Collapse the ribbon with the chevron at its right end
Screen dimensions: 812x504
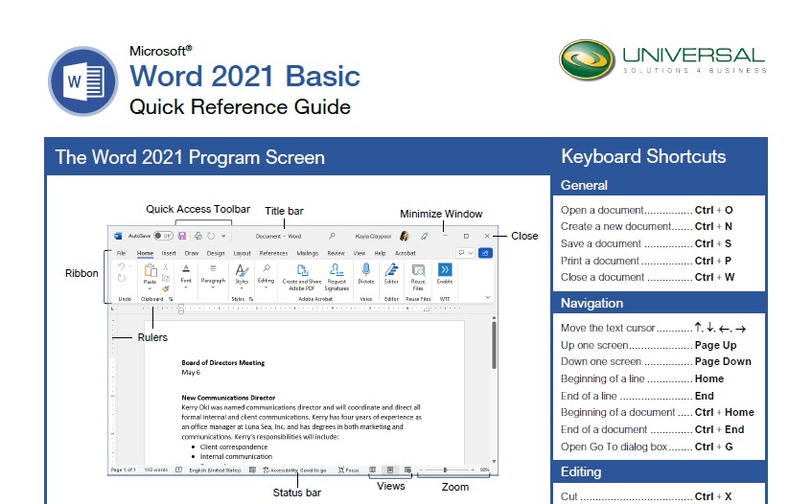488,298
